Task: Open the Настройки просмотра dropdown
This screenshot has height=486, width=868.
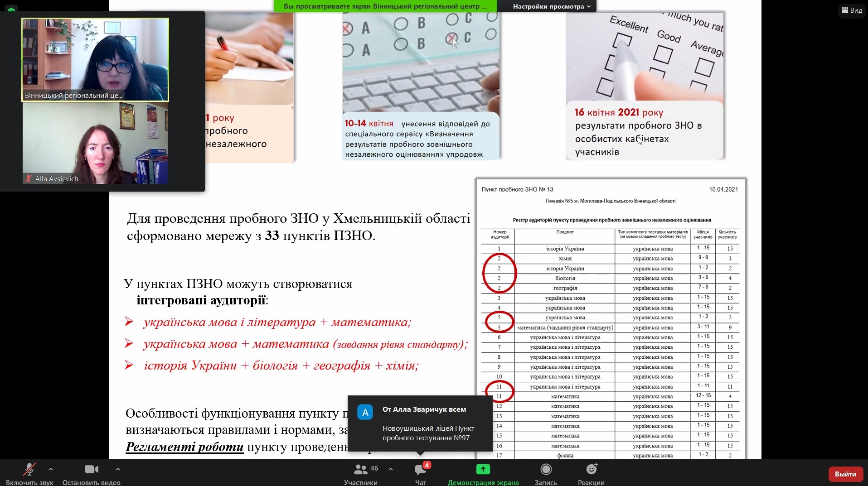Action: 551,6
